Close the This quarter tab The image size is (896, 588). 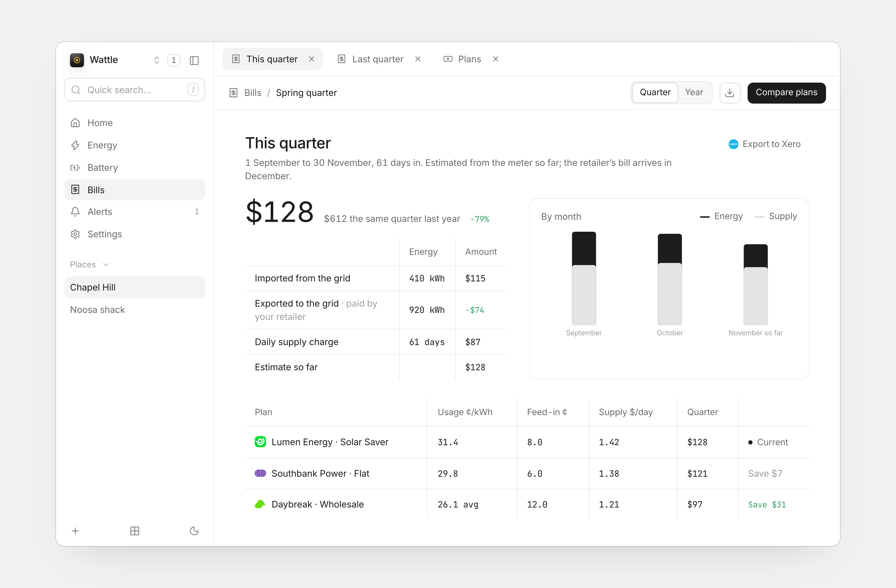coord(311,59)
